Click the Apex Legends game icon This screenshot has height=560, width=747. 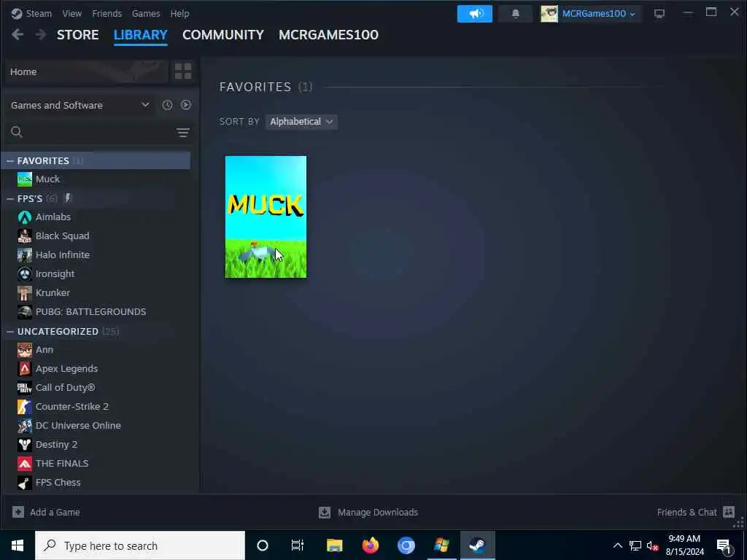[x=25, y=368]
